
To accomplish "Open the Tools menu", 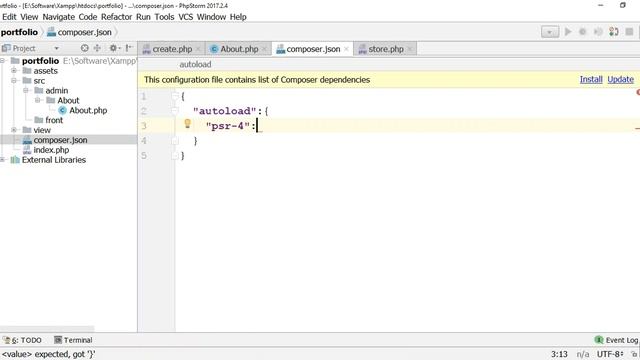I will tap(164, 17).
